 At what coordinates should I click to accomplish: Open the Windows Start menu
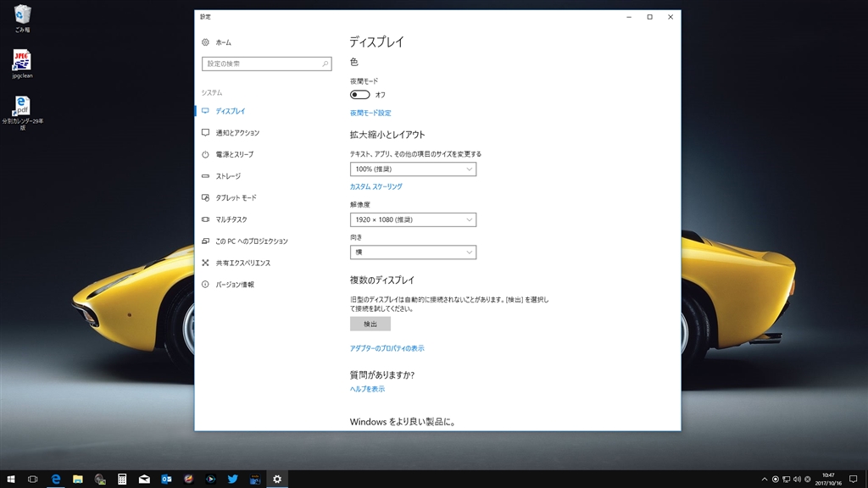[10, 480]
